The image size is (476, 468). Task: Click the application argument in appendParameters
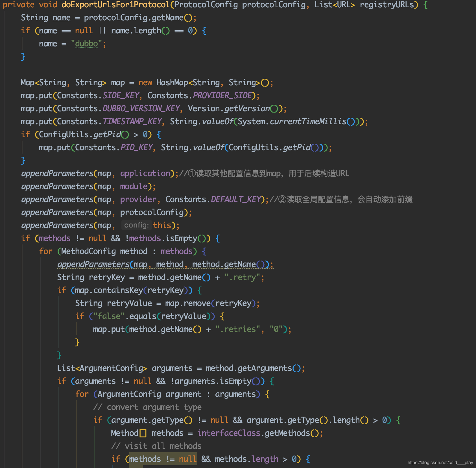click(x=145, y=174)
